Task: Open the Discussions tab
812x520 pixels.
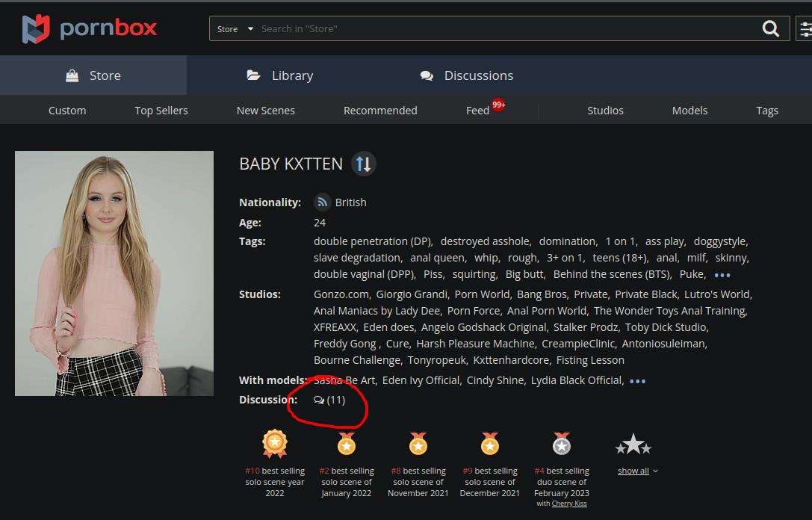Action: (x=467, y=75)
